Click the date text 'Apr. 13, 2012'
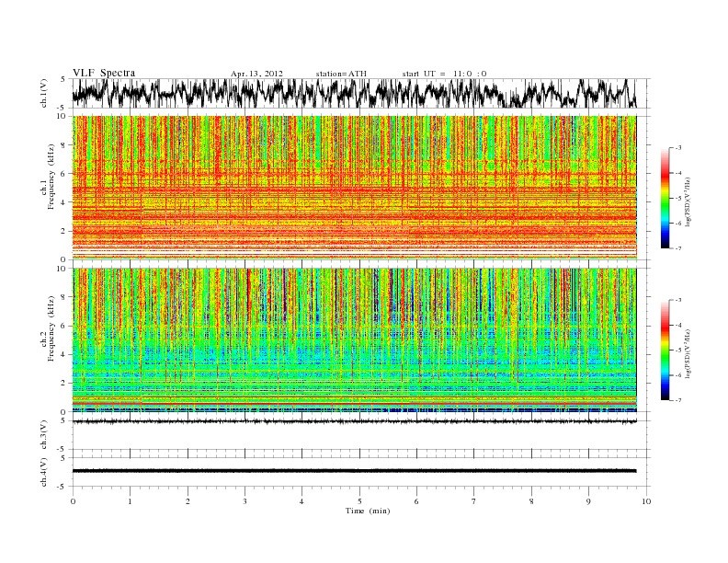The width and height of the screenshot is (728, 563). 256,74
